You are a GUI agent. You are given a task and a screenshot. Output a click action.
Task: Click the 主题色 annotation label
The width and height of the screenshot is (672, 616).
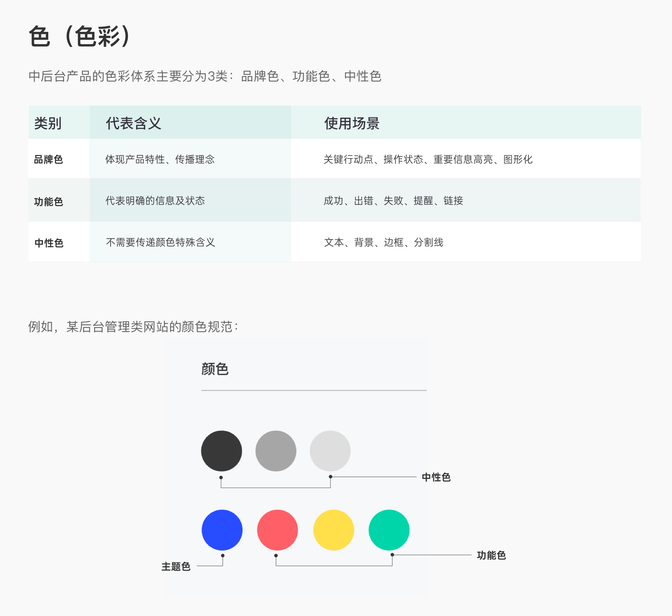tap(176, 566)
